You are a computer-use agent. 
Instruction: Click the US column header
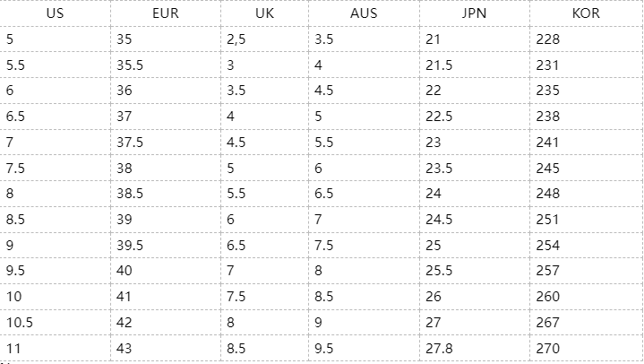(x=55, y=13)
